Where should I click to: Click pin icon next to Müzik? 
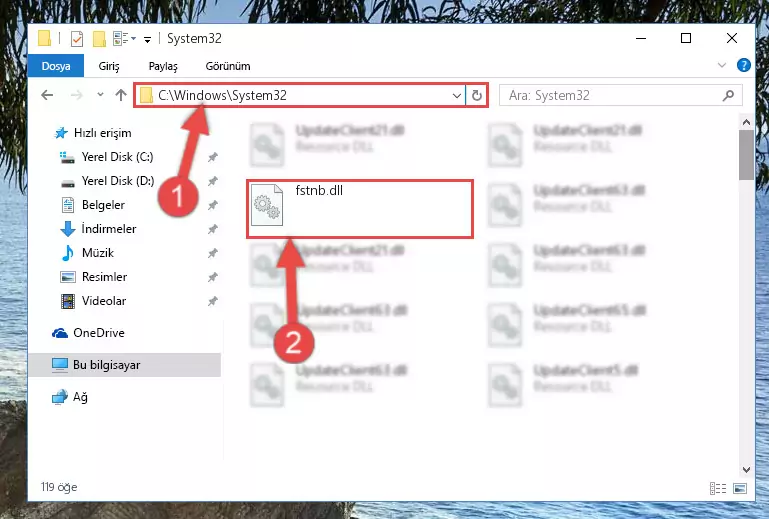(x=212, y=254)
